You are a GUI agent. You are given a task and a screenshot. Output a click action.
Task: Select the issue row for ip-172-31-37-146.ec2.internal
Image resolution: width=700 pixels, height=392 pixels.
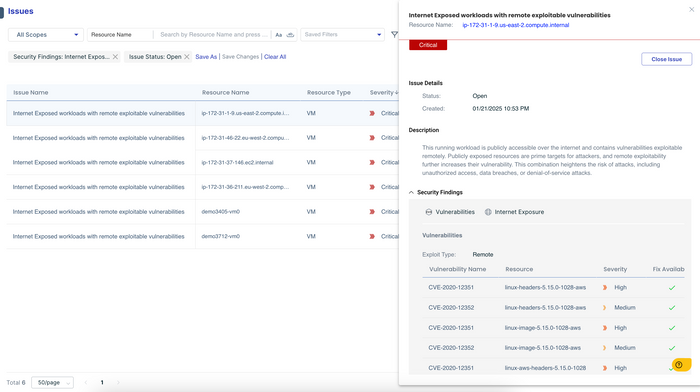click(x=202, y=163)
